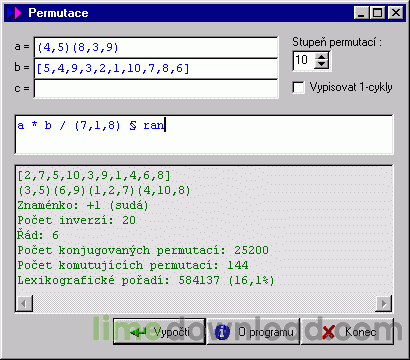Maximize the Permutace window

click(377, 13)
